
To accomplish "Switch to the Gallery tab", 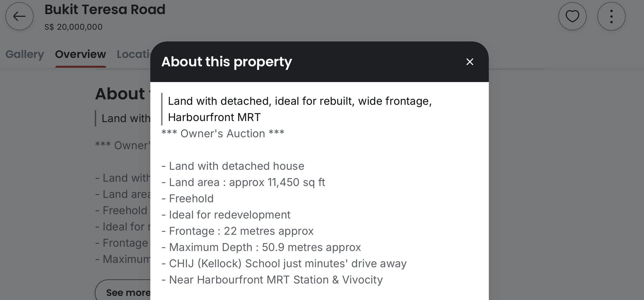I will coord(24,54).
